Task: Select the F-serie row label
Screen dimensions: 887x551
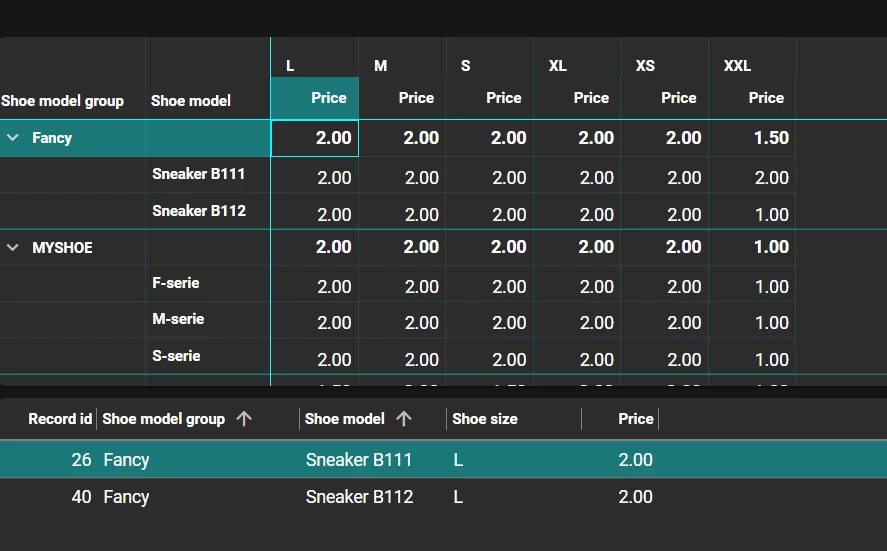Action: tap(176, 283)
